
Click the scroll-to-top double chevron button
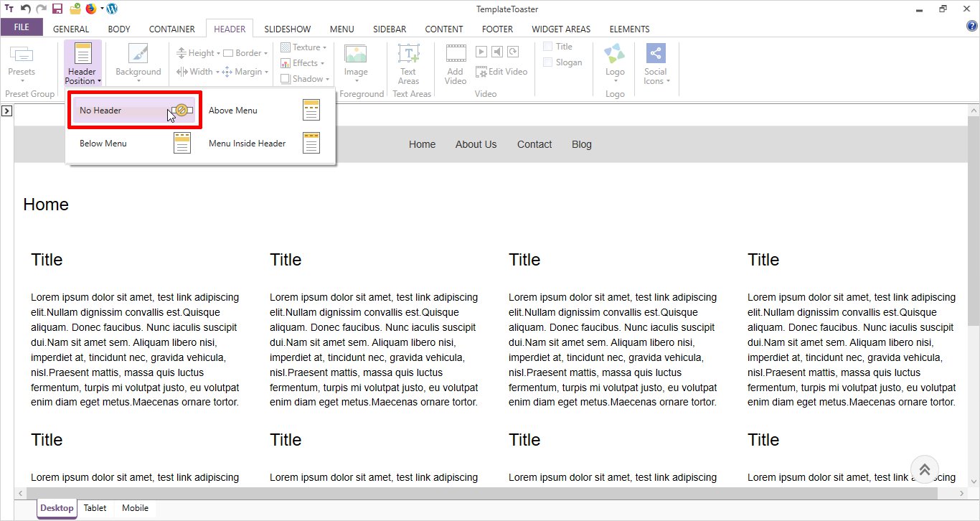coord(925,469)
